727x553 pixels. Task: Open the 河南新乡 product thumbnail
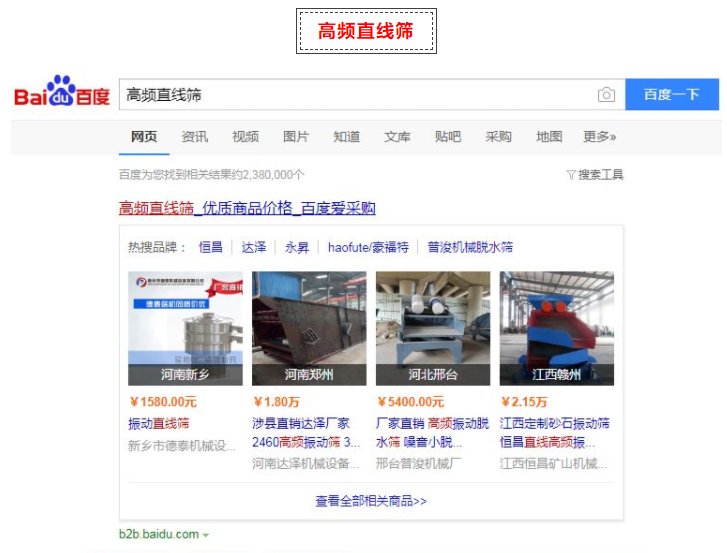[185, 328]
